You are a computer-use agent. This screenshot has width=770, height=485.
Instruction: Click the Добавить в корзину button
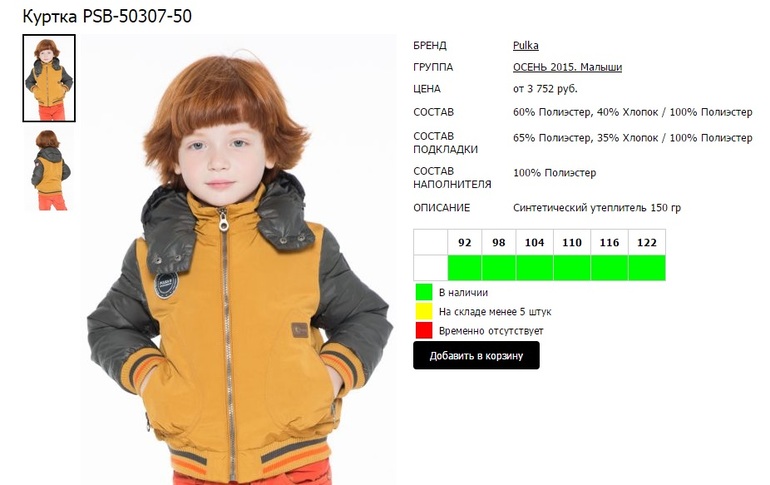click(476, 355)
